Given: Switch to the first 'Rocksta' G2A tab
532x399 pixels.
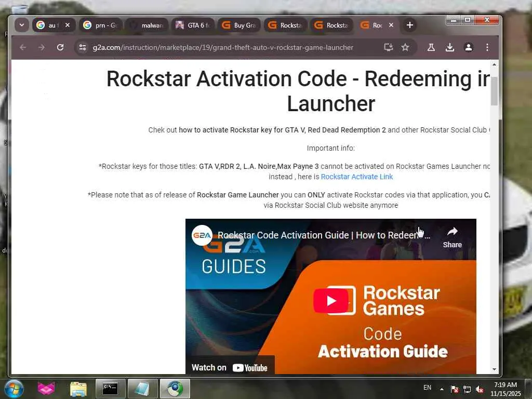Looking at the screenshot, I should tap(285, 25).
